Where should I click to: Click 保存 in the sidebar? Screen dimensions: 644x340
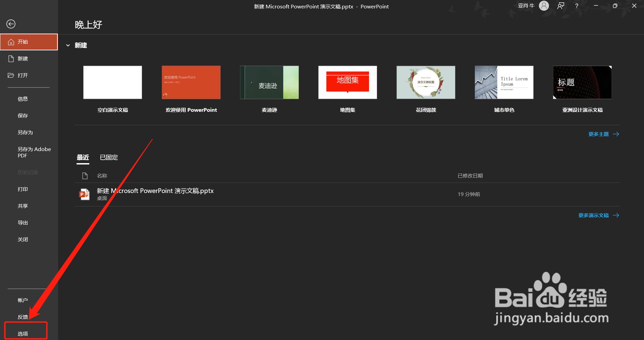[x=29, y=115]
